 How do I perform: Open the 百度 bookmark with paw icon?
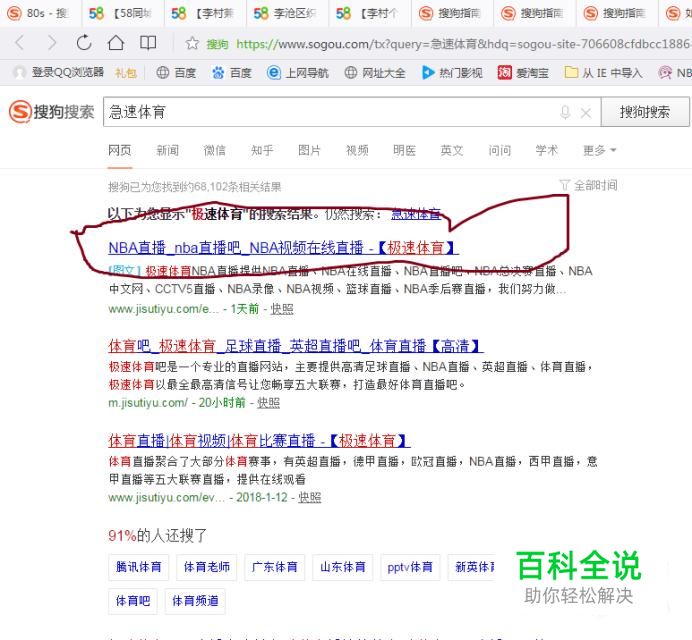232,72
